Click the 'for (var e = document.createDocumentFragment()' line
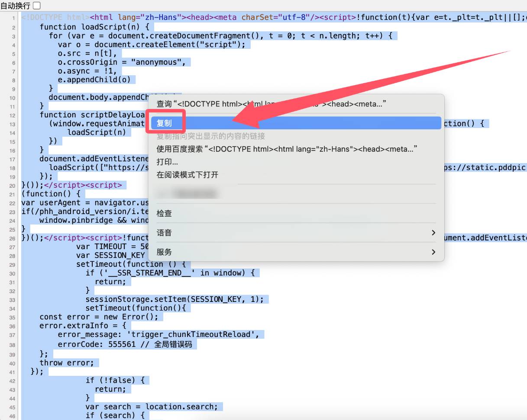This screenshot has height=420, width=527. tap(220, 35)
